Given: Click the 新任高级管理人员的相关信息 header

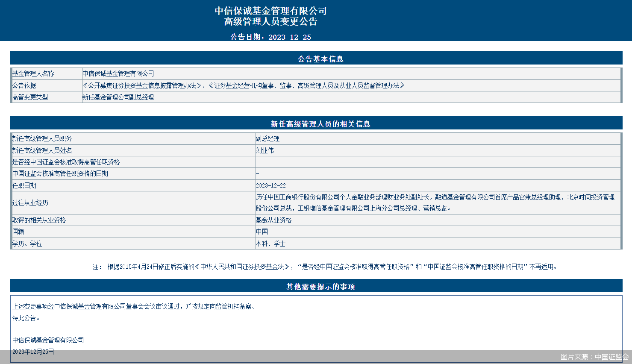Looking at the screenshot, I should pyautogui.click(x=316, y=124).
